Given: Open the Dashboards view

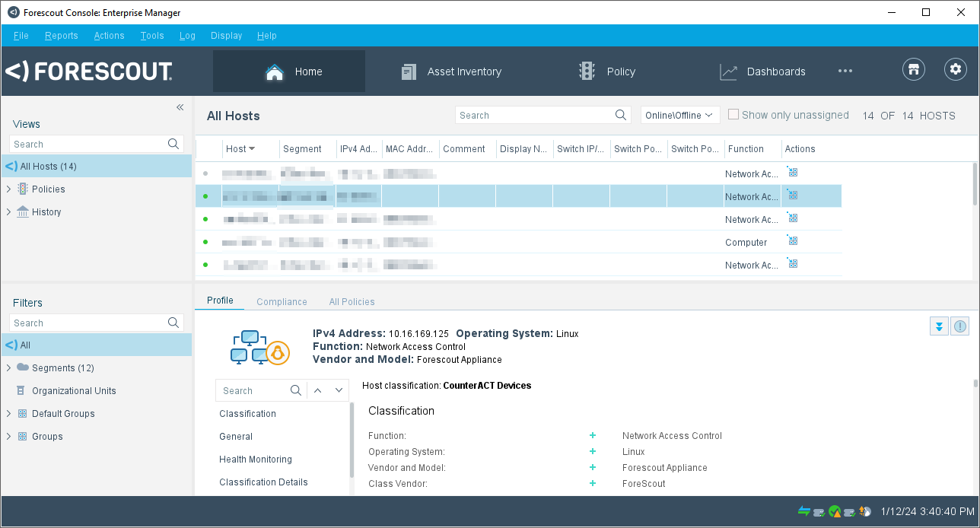Looking at the screenshot, I should [762, 72].
